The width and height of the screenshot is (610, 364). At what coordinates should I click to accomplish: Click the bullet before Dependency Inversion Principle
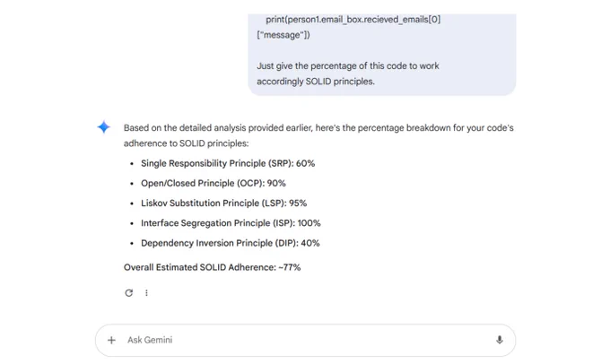point(132,243)
